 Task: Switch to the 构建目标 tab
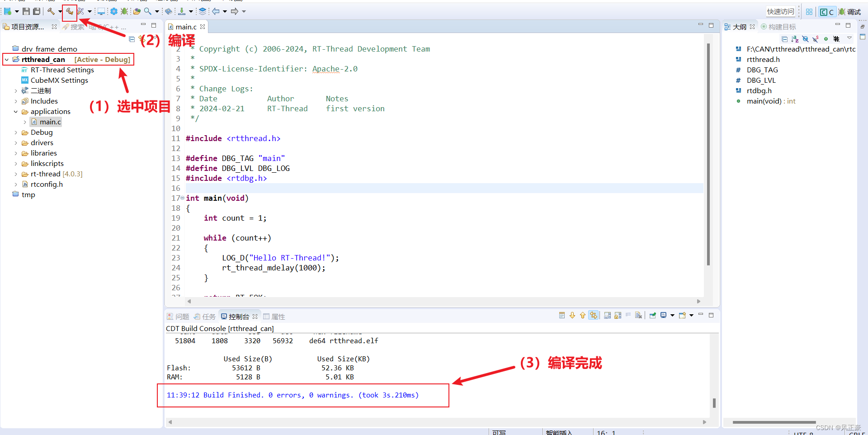tap(778, 27)
